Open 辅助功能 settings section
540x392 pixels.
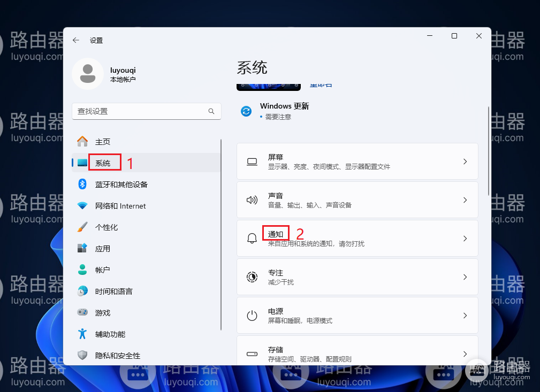[146, 334]
